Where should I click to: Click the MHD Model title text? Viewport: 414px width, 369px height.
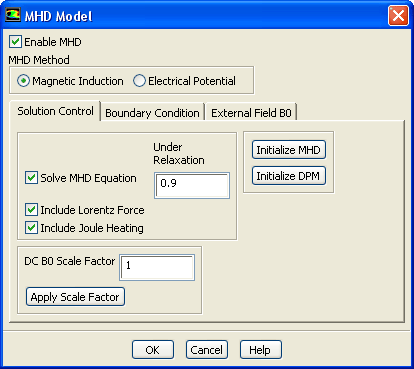(x=58, y=16)
